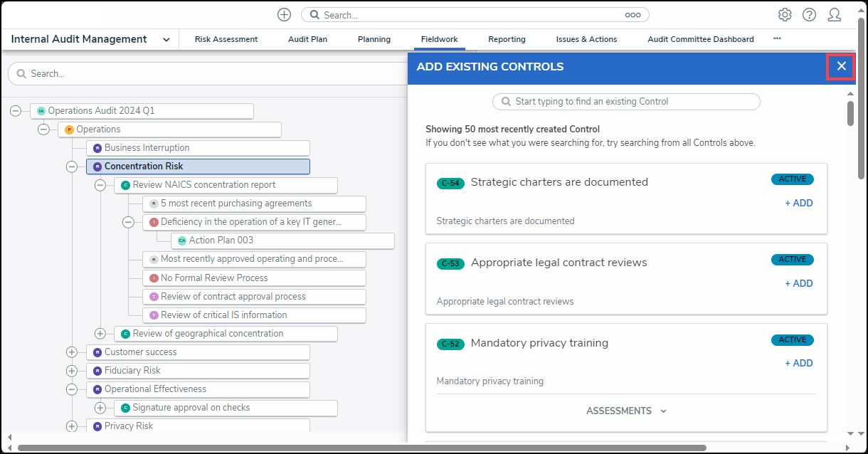
Task: Add the Strategic charters are documented control
Action: pyautogui.click(x=798, y=203)
